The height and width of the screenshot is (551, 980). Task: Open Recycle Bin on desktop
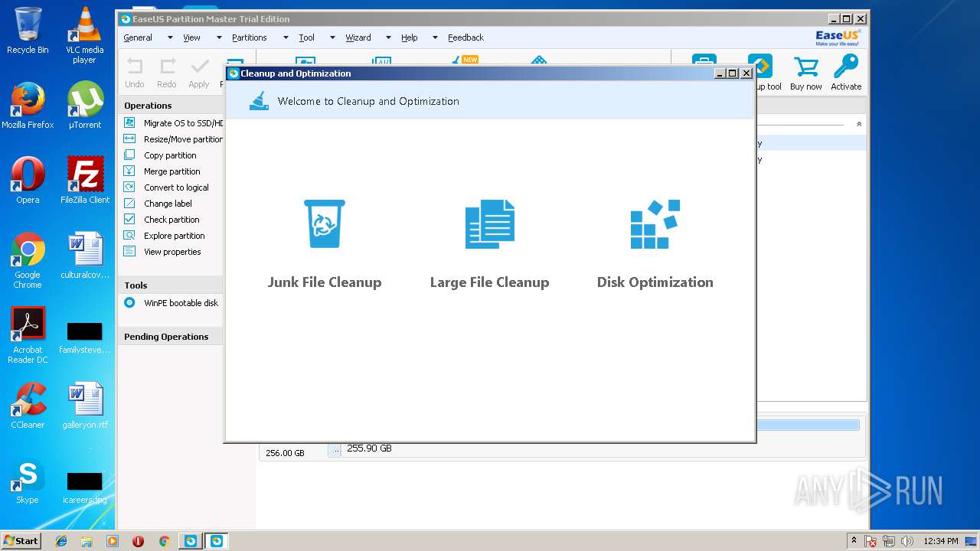pyautogui.click(x=28, y=31)
